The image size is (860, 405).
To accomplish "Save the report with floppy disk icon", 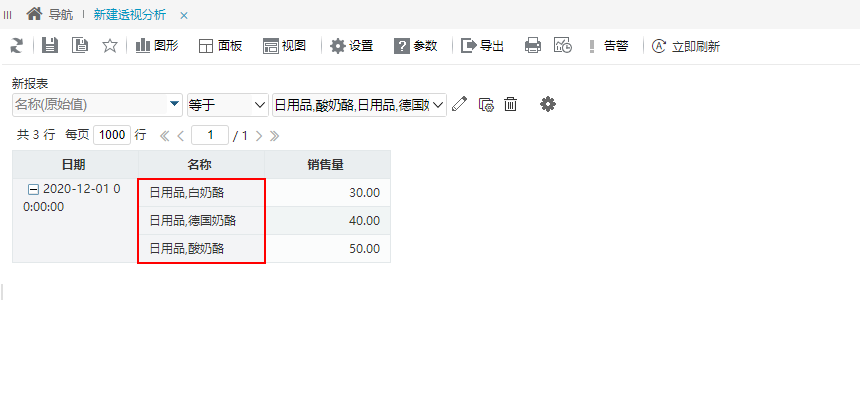I will click(x=50, y=46).
